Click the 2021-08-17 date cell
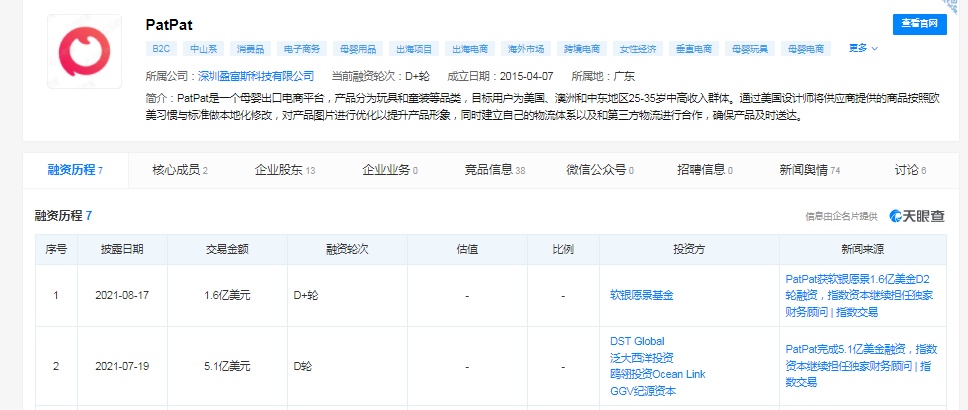 pyautogui.click(x=122, y=295)
